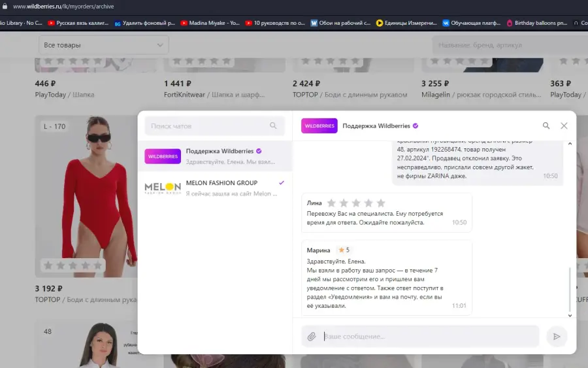Open Birthday balloons png bookmark
This screenshot has height=368, width=588.
pos(537,23)
